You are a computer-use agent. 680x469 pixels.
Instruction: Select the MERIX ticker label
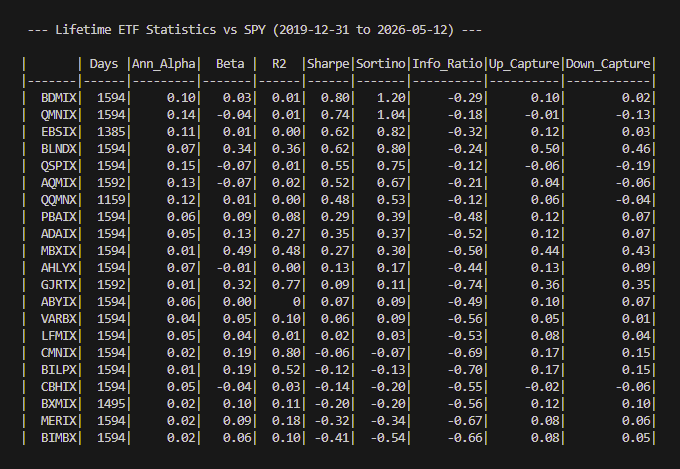click(59, 421)
